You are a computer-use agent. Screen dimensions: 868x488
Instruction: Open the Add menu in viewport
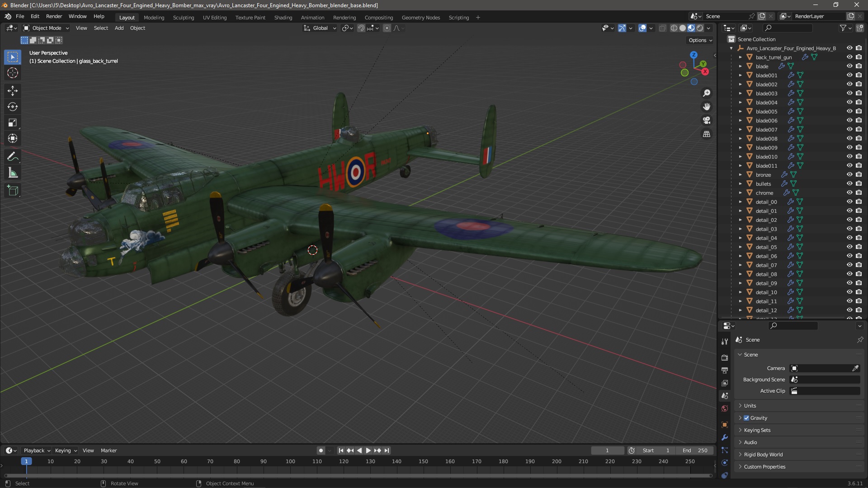click(119, 28)
